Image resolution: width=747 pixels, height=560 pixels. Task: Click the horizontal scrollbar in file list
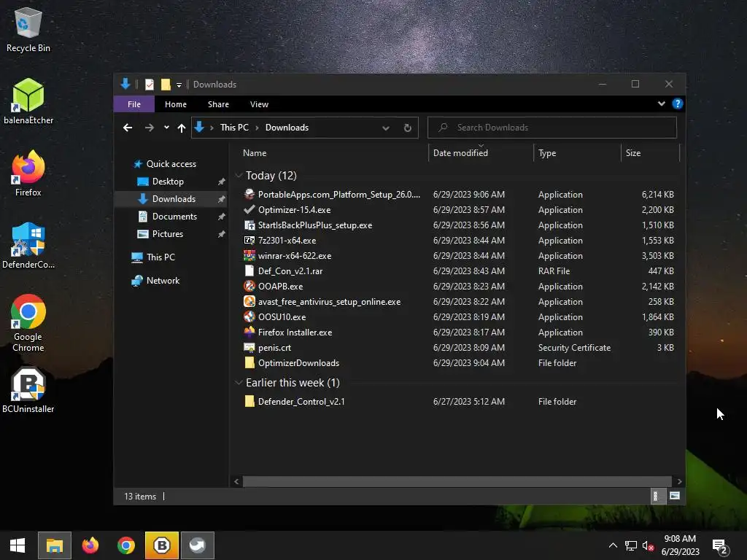[x=457, y=481]
